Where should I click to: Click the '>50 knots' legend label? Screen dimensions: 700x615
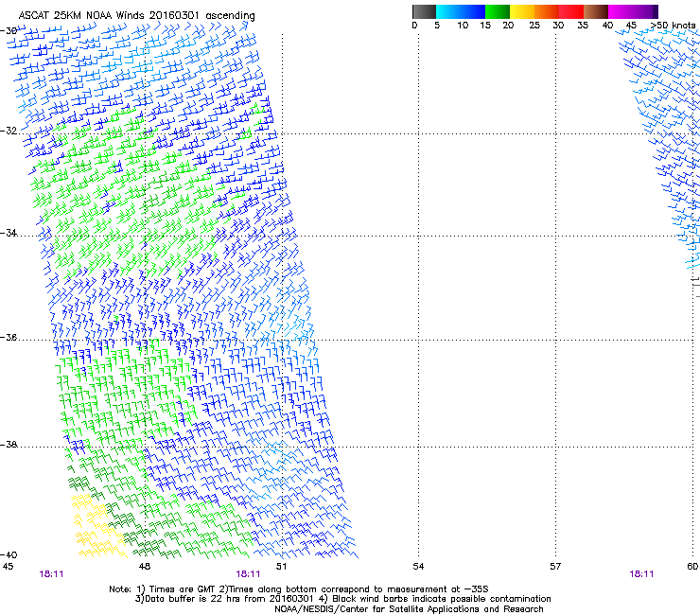coord(673,26)
